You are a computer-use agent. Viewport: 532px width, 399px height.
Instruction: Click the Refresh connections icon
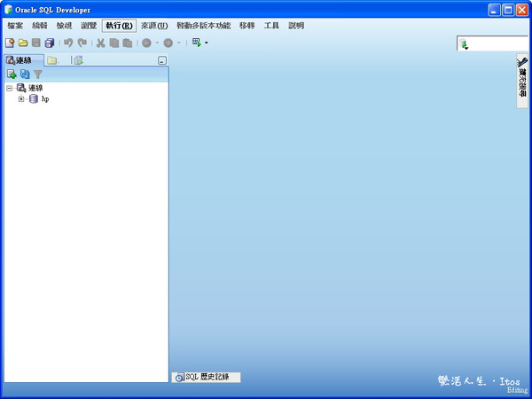coord(25,74)
